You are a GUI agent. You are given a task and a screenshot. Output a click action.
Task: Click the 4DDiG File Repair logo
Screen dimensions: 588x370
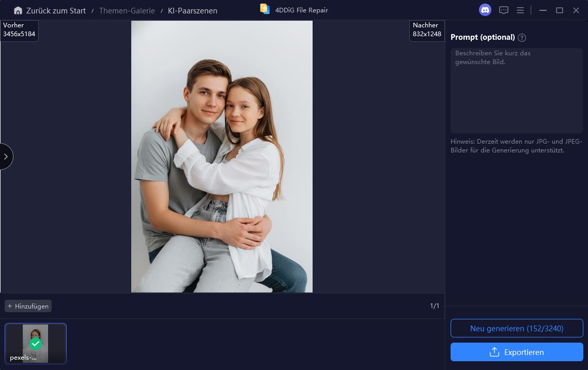[x=265, y=9]
